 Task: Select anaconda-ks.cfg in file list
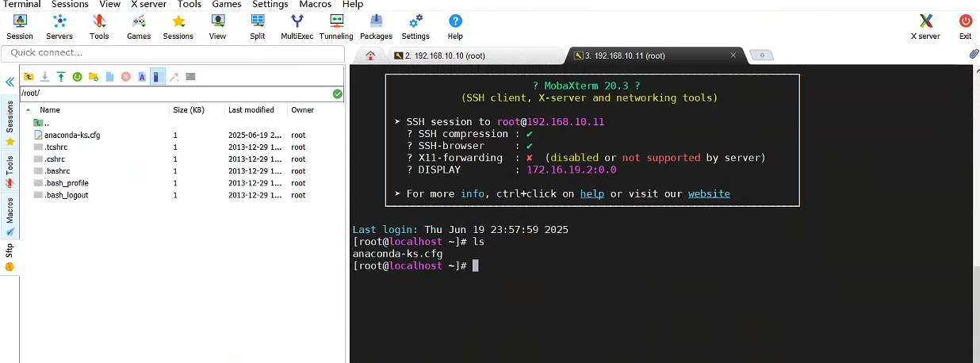click(182, 135)
